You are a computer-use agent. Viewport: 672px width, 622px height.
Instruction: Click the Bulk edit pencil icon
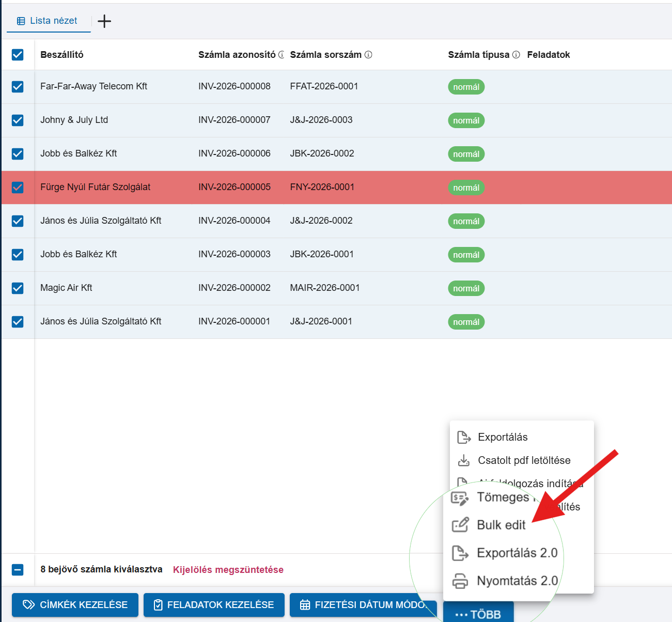coord(460,525)
